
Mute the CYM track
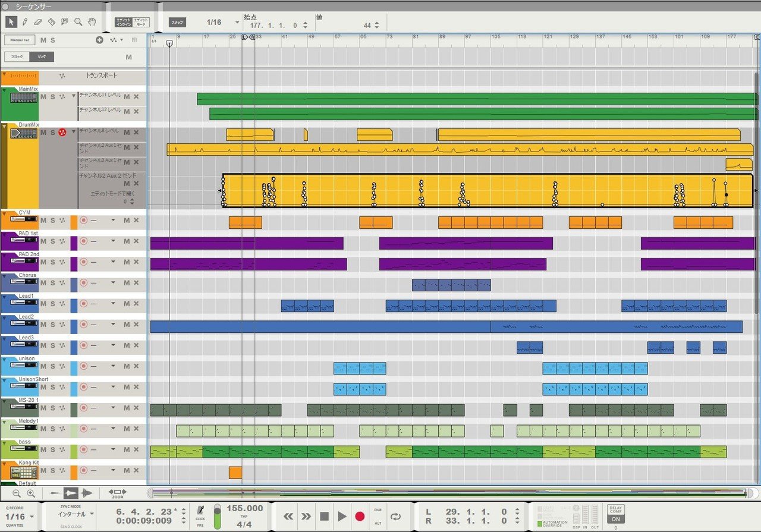click(x=43, y=221)
